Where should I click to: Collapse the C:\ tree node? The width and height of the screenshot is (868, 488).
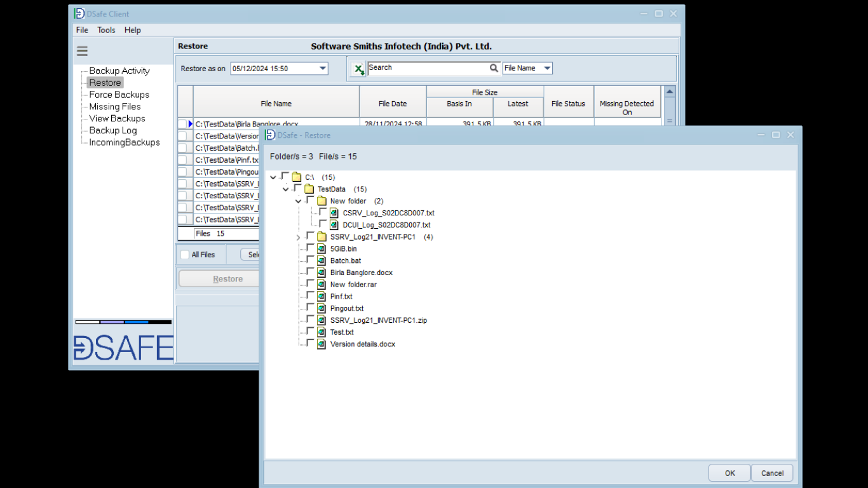click(x=273, y=178)
